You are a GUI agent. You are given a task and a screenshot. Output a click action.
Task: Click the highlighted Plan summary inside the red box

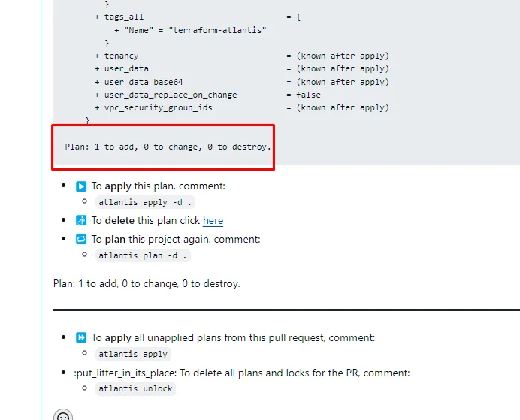(x=168, y=147)
